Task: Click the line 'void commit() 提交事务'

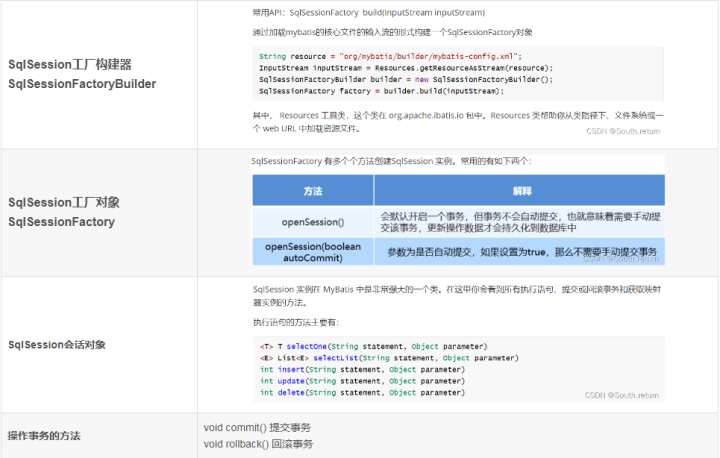Action: pyautogui.click(x=257, y=428)
